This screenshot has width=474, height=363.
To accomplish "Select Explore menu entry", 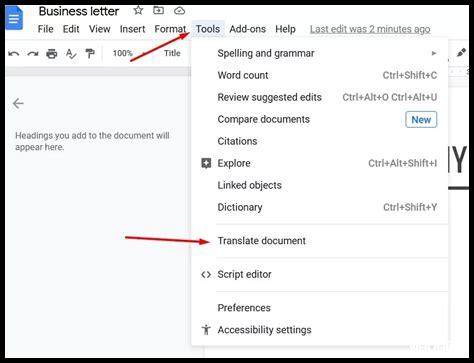I will tap(320, 163).
